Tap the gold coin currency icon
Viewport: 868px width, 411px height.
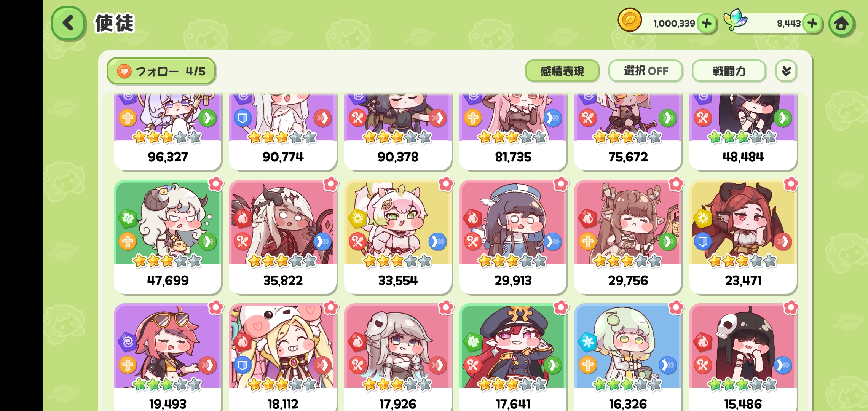coord(629,20)
